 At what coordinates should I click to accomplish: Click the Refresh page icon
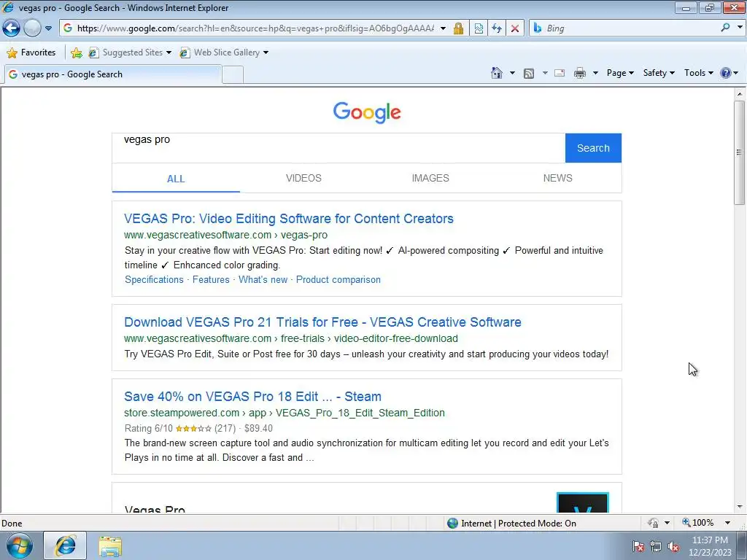point(497,28)
